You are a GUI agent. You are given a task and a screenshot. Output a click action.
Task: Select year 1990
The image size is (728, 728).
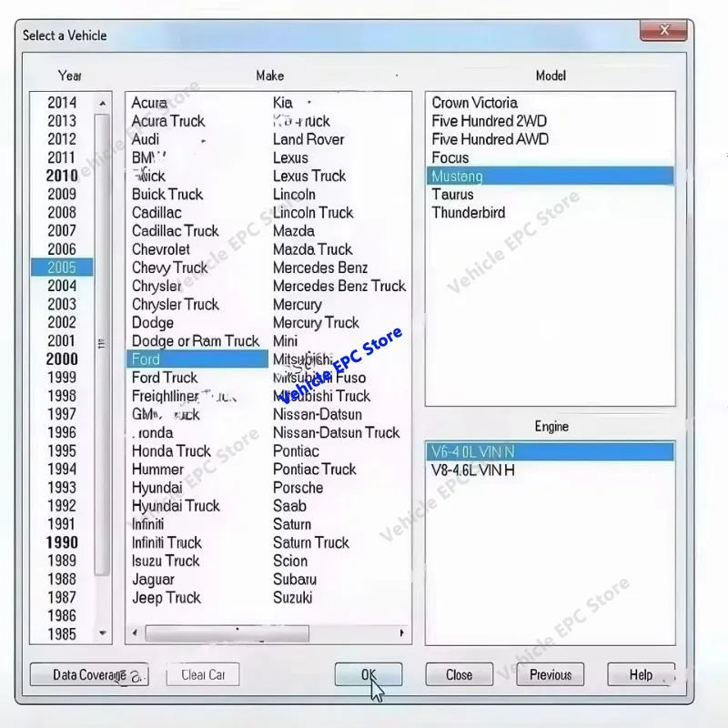click(x=62, y=541)
